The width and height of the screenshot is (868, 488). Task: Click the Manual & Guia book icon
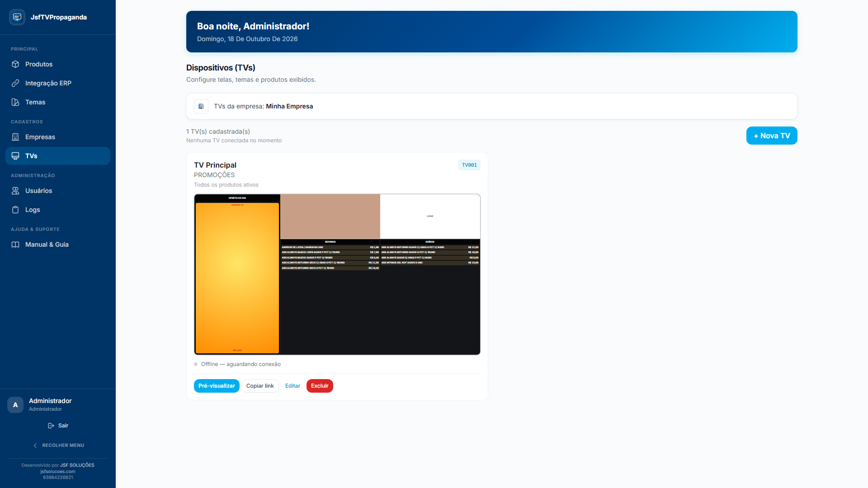tap(15, 244)
